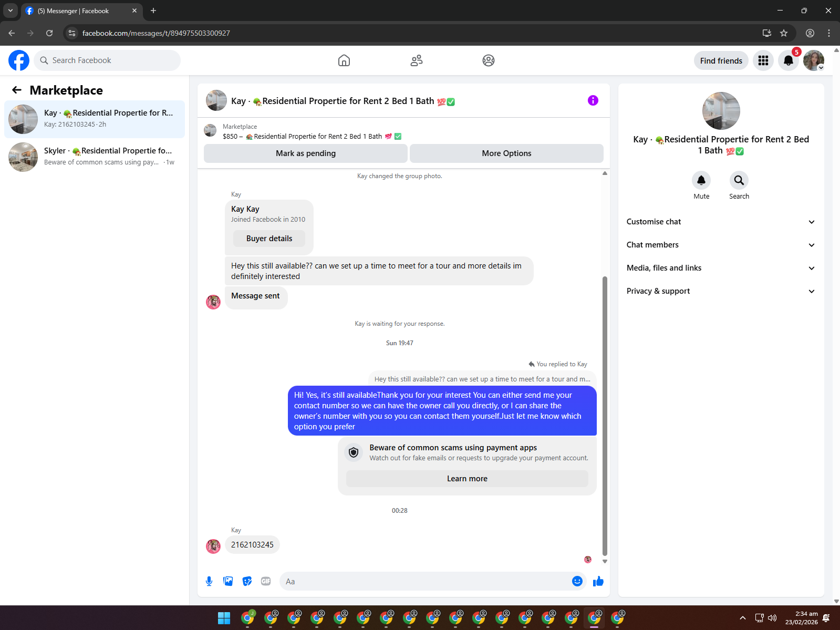View Buyer details for Kay Kay
The width and height of the screenshot is (840, 630).
click(x=269, y=239)
